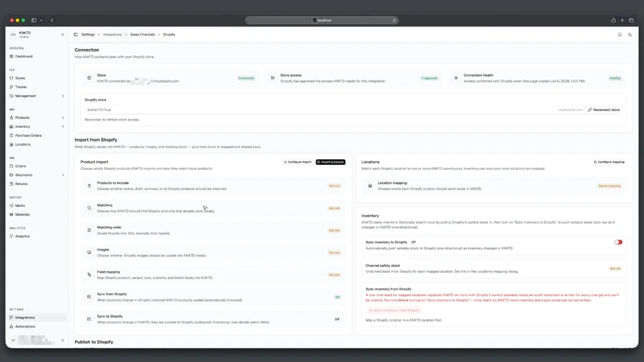Click the Products to include row icon

point(89,186)
